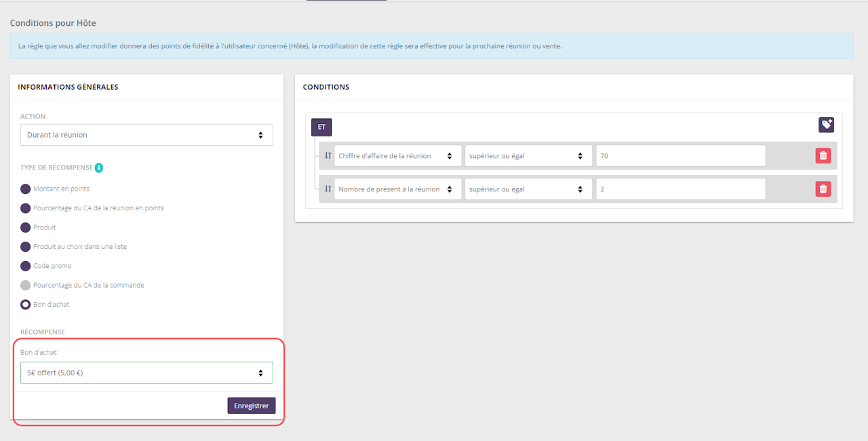Screen dimensions: 868x441
Task: Grab the sort handle of second condition
Action: click(x=328, y=189)
